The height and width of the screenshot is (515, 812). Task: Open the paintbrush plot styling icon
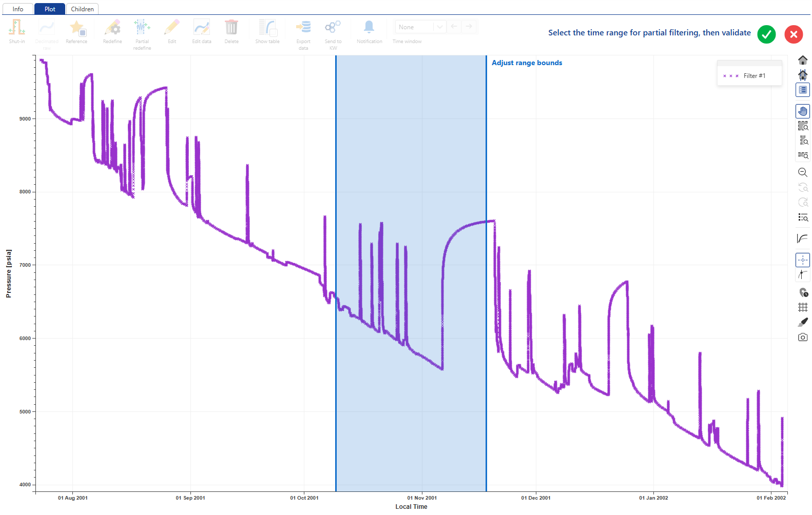point(803,322)
